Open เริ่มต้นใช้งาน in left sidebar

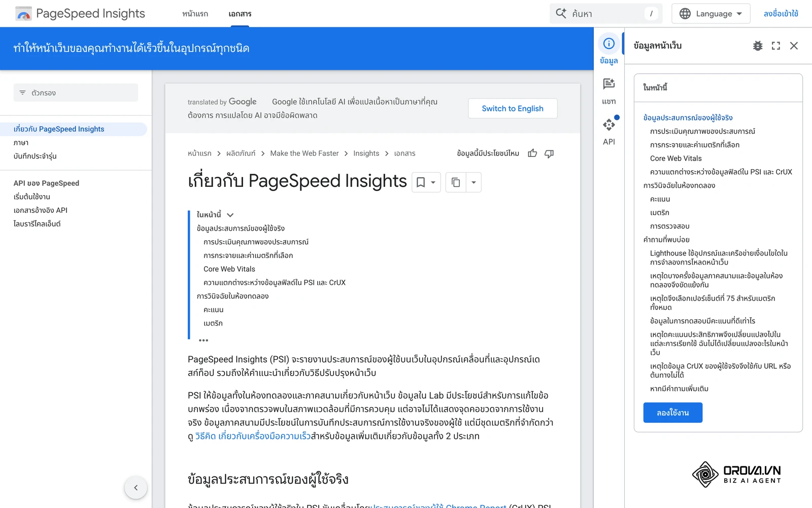(32, 197)
